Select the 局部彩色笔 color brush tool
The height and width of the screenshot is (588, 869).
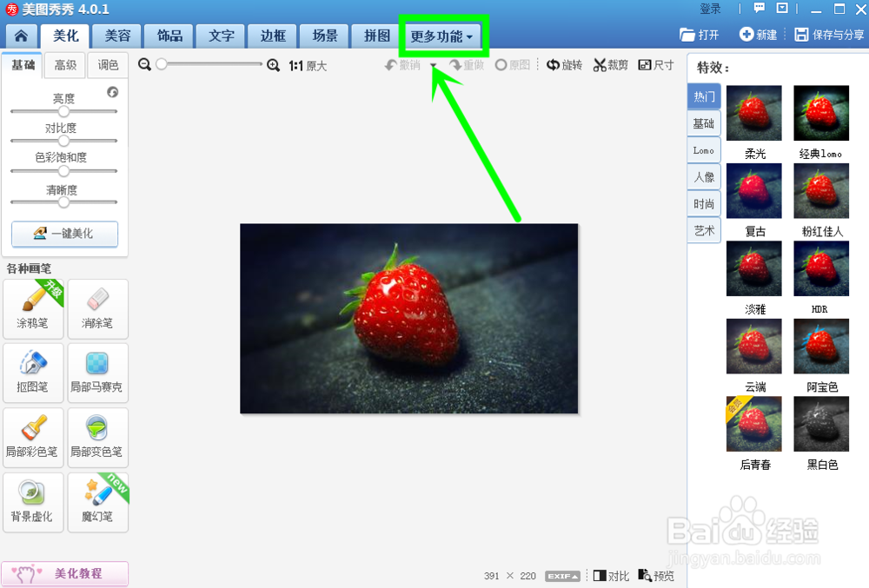click(33, 438)
